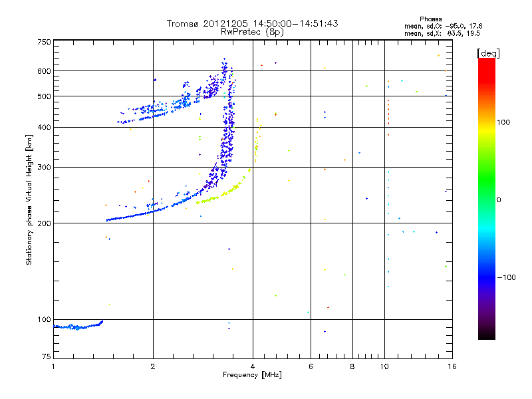Click the colorbar label '-100'
532x399 pixels.
[x=506, y=277]
